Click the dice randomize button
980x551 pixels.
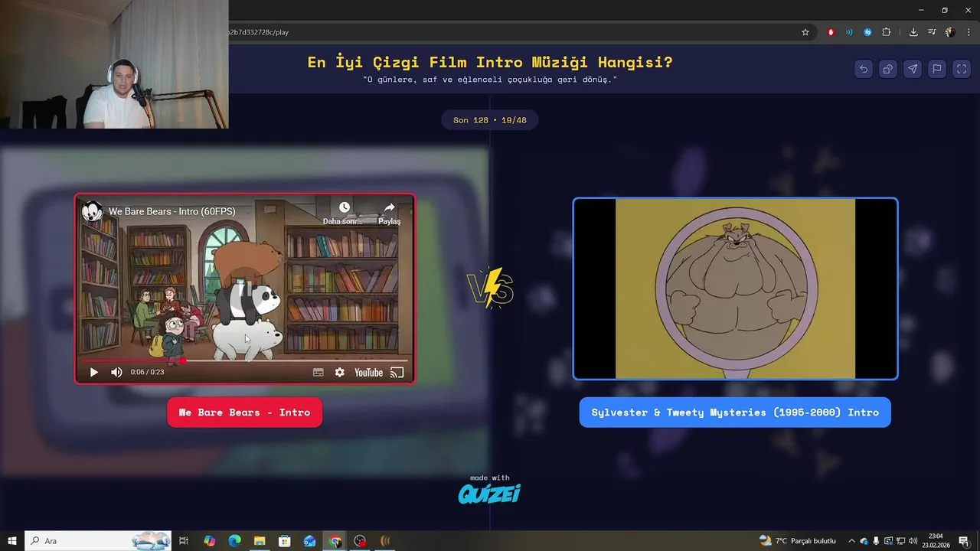(888, 69)
